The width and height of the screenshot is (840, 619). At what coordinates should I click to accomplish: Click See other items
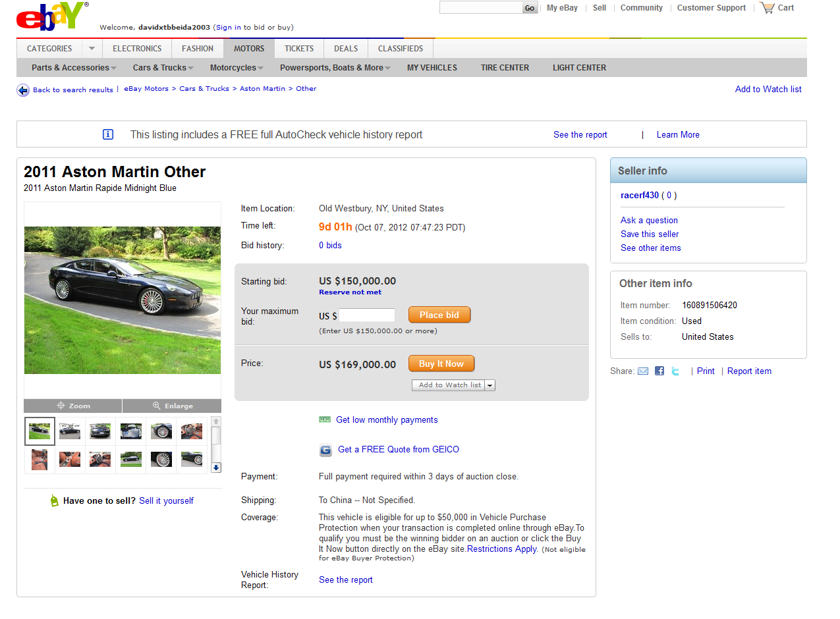tap(651, 248)
